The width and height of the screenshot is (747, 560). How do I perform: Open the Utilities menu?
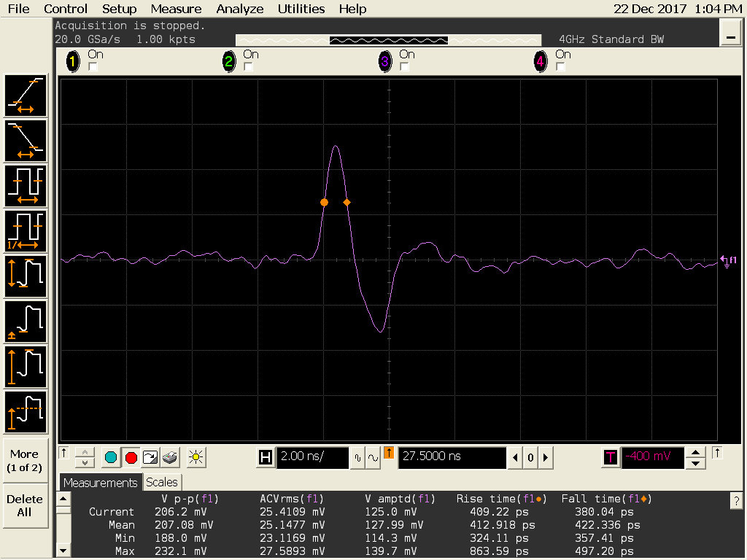pyautogui.click(x=301, y=9)
